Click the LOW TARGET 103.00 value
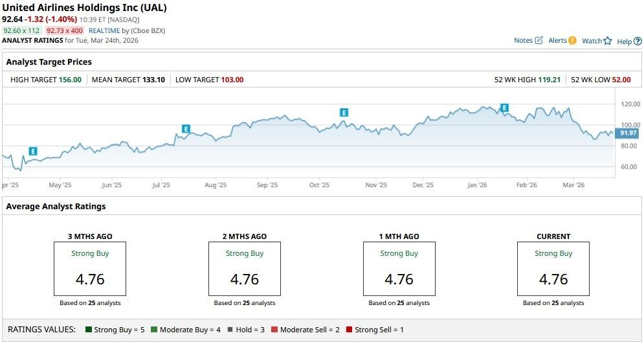 click(x=232, y=80)
